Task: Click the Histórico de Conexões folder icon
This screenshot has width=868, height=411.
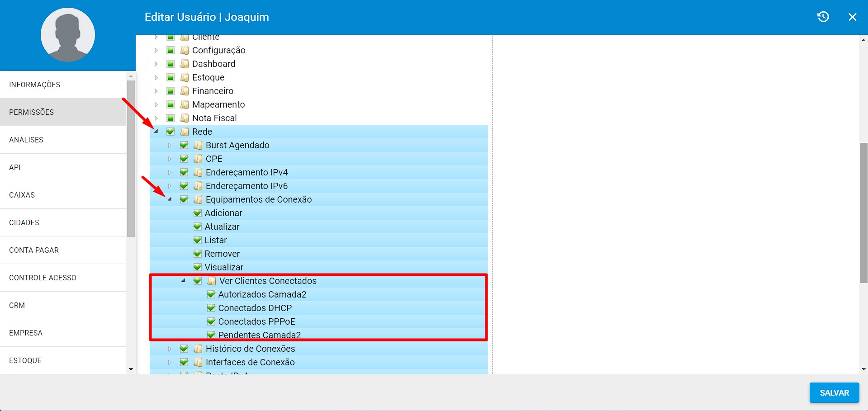Action: 198,349
